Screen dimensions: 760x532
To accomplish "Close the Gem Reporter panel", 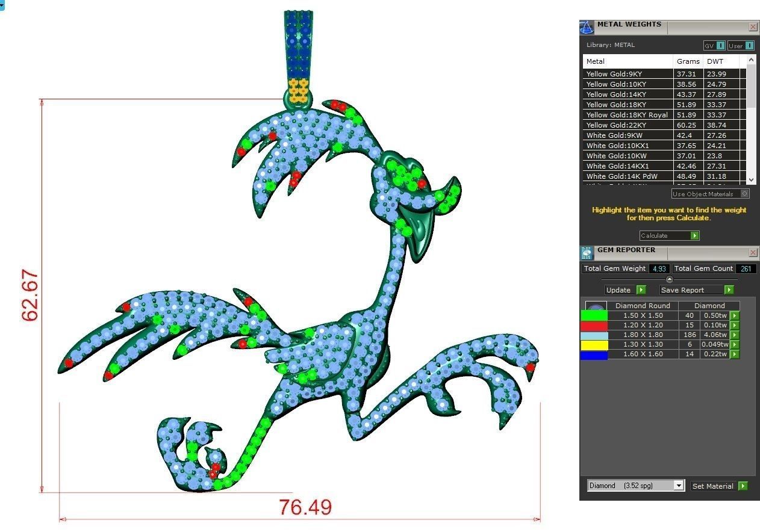I will click(x=753, y=253).
